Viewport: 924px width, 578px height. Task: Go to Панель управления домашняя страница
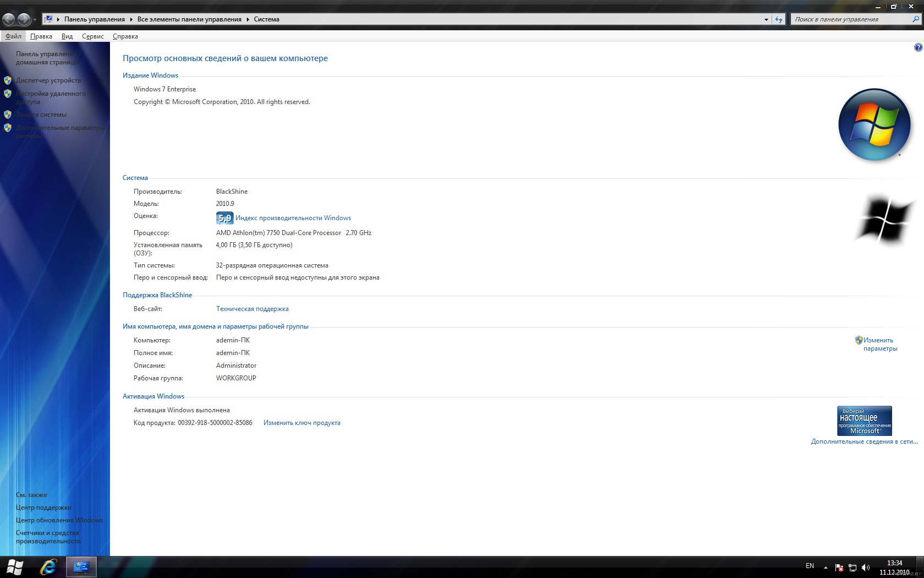[x=47, y=58]
